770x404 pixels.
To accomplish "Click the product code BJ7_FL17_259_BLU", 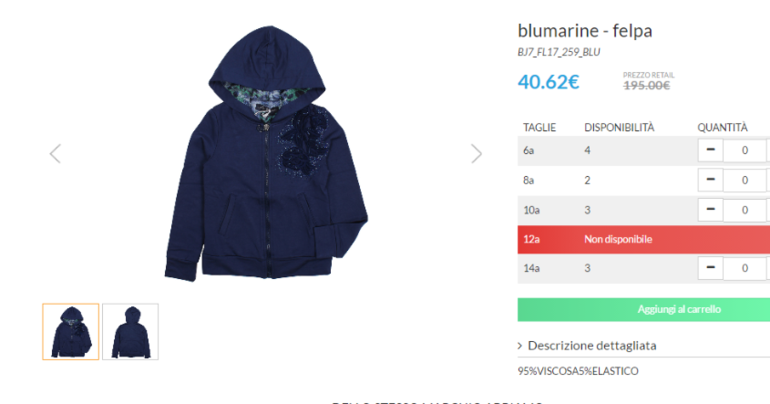I will pos(559,52).
